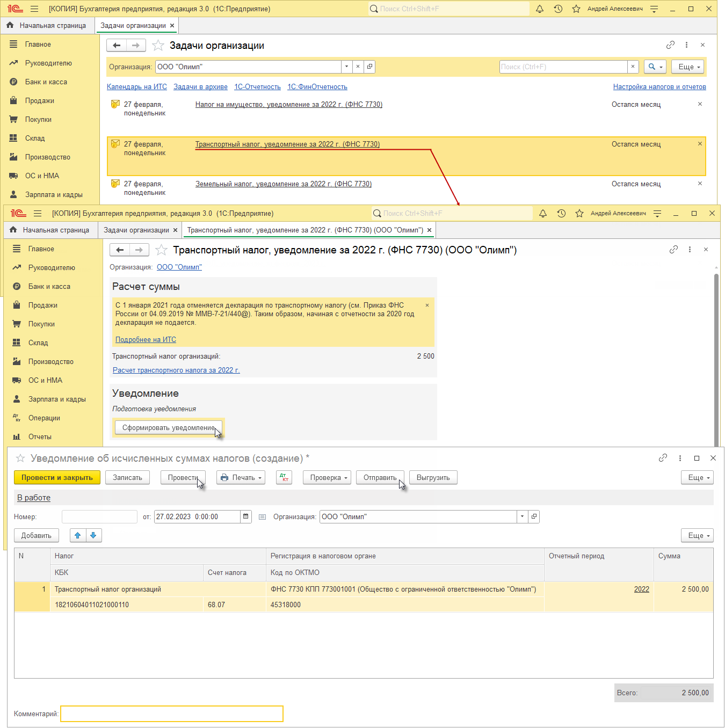Click into the Номер input field

coord(100,516)
